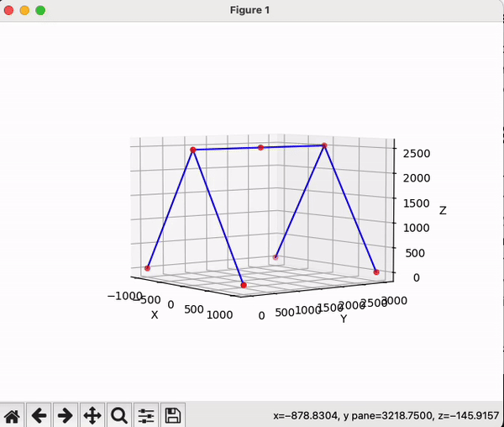
Task: Select the Zoom-to-rectangle magnifier tool
Action: [x=119, y=415]
